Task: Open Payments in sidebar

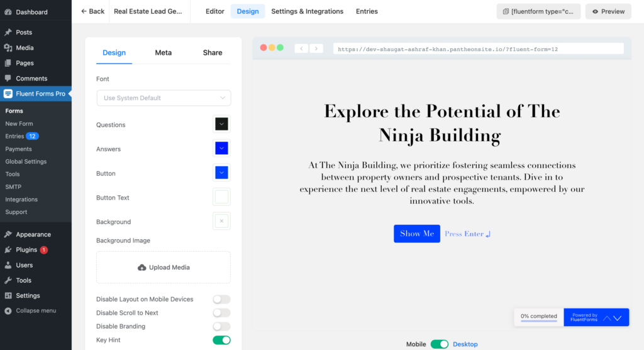Action: (18, 149)
